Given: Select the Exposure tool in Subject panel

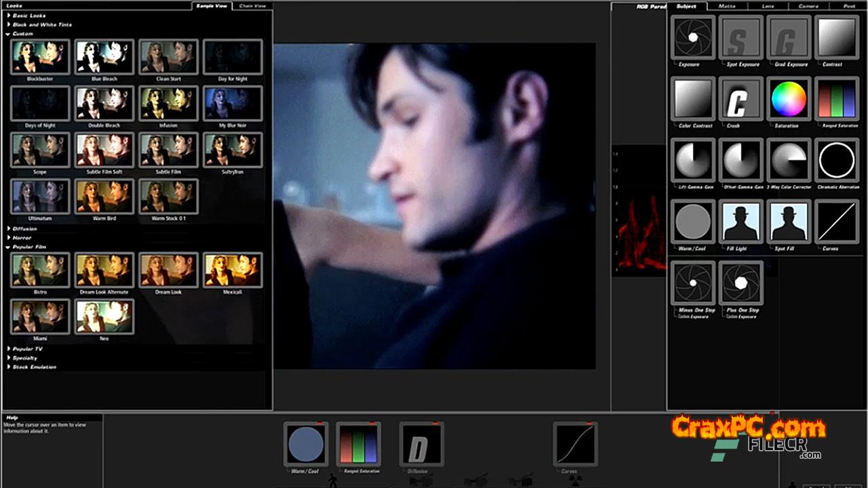Looking at the screenshot, I should pos(692,37).
